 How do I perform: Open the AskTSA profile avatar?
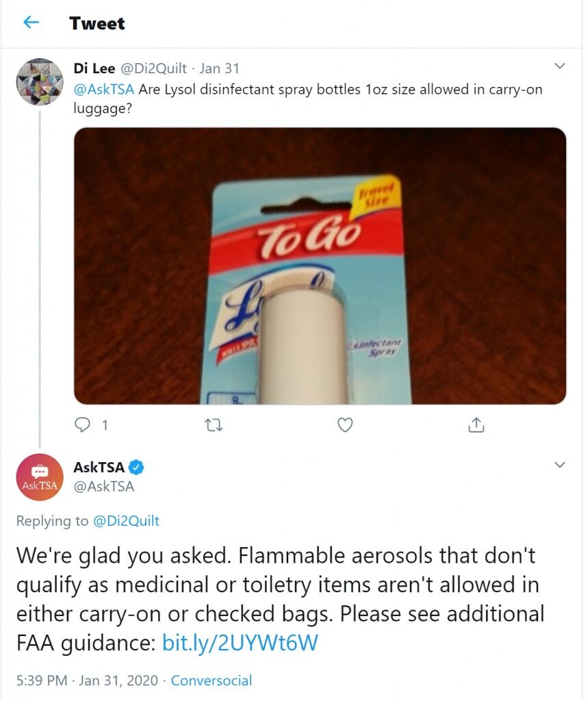coord(39,477)
